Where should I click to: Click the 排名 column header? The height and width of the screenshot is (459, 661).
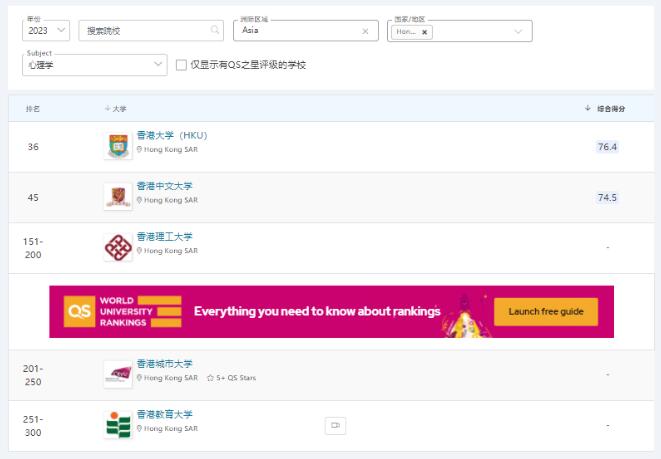click(33, 109)
